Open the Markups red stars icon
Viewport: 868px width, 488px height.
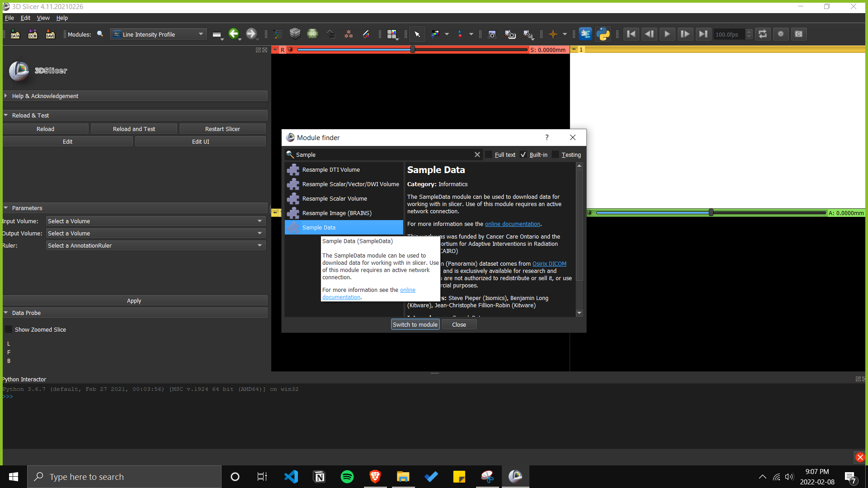click(x=349, y=34)
